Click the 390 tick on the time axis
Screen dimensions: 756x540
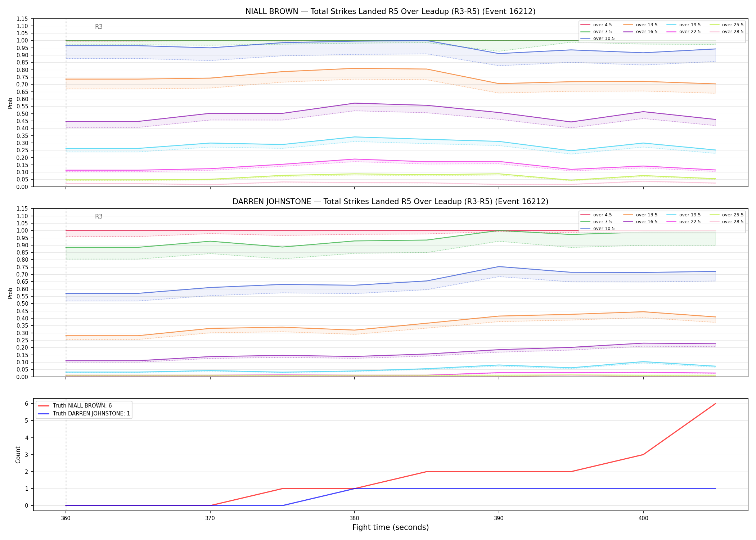499,518
